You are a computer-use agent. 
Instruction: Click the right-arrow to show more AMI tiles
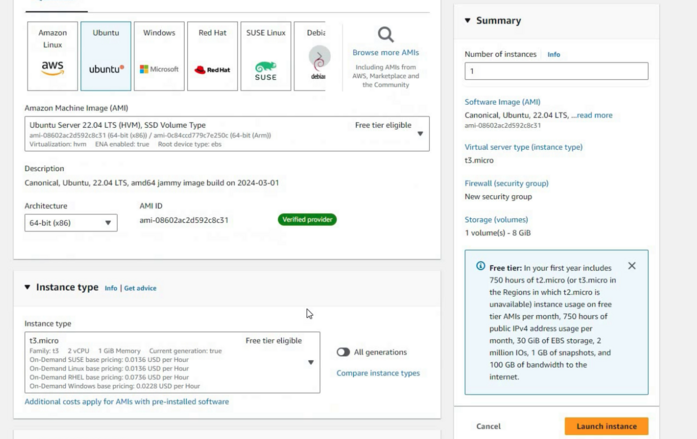pyautogui.click(x=320, y=56)
